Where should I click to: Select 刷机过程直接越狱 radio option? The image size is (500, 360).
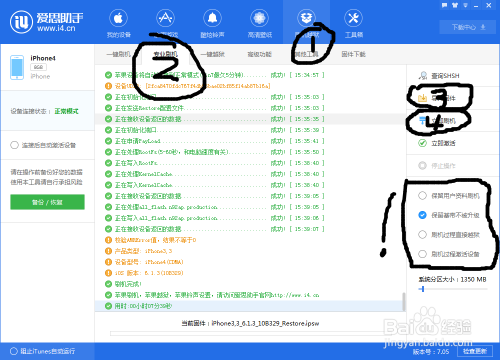pyautogui.click(x=422, y=234)
